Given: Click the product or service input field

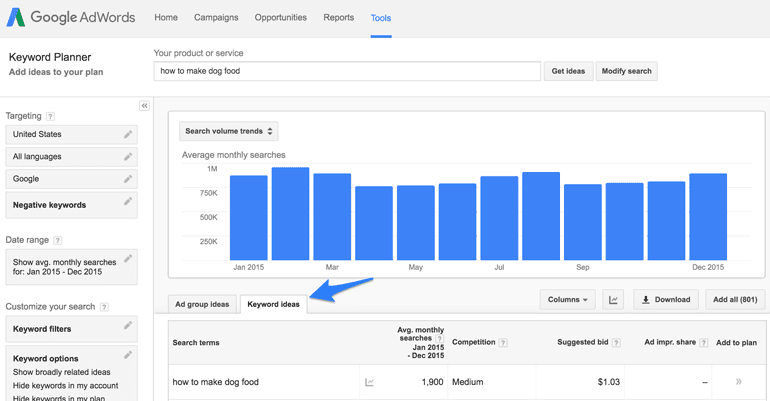Looking at the screenshot, I should coord(347,71).
